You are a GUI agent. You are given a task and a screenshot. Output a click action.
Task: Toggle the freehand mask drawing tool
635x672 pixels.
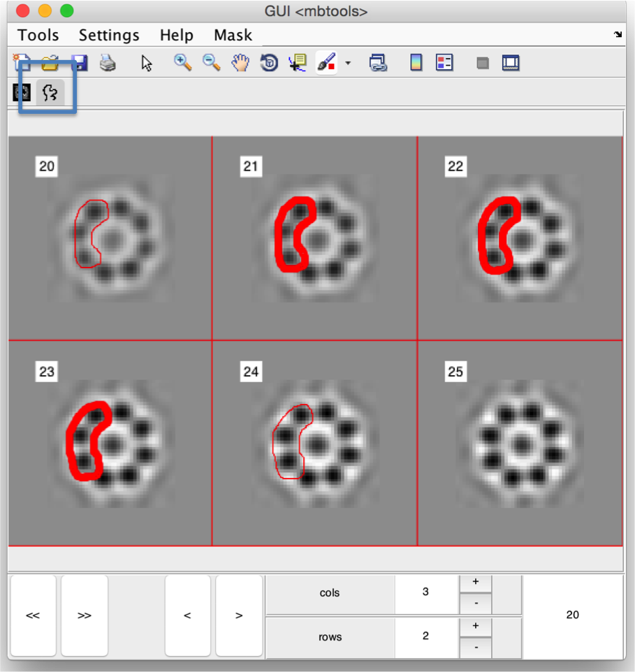pyautogui.click(x=50, y=92)
